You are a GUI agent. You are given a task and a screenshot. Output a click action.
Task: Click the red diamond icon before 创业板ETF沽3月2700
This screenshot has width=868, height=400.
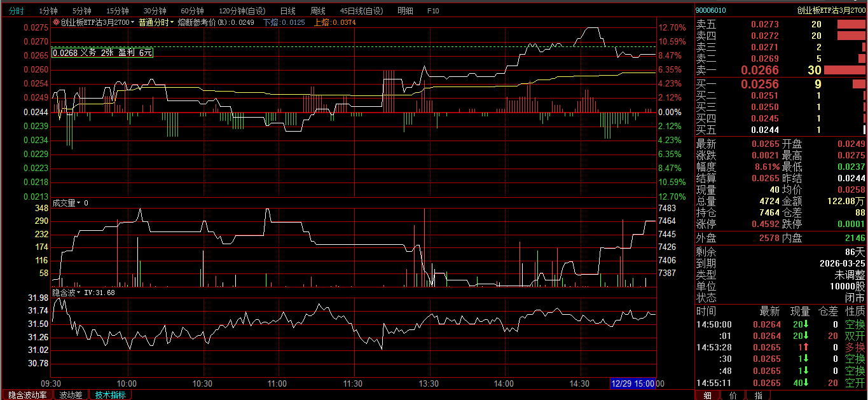coord(56,22)
